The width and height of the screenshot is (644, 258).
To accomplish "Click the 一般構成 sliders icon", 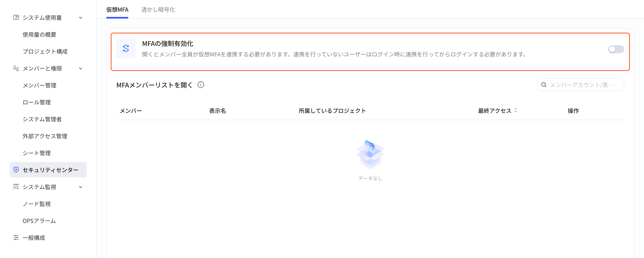I will [x=16, y=237].
